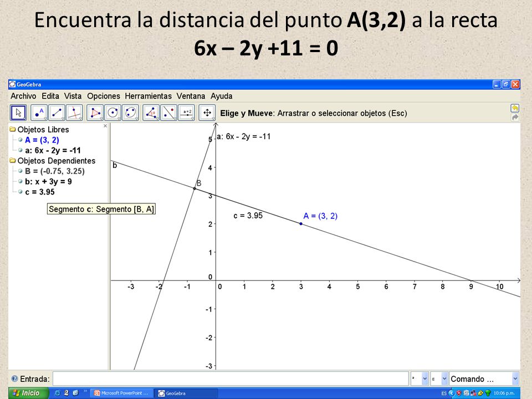Click the Internet Explorer quick launch icon
532x399 pixels.
pyautogui.click(x=57, y=393)
